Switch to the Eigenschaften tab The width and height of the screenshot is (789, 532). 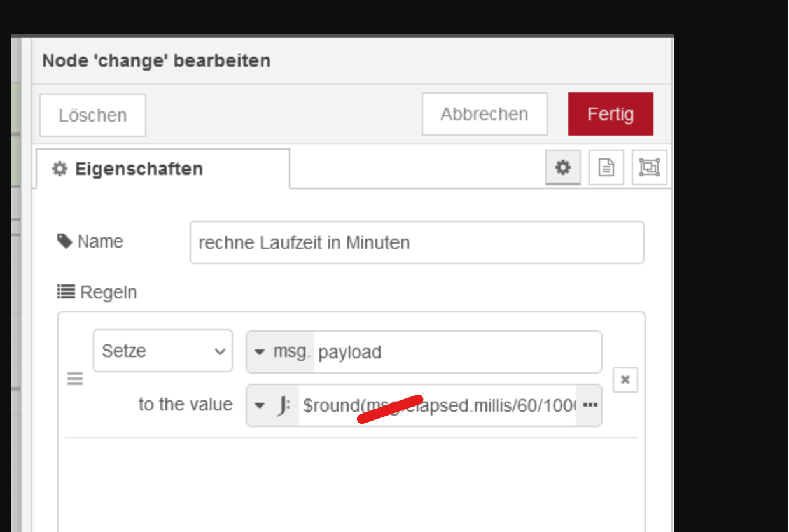pos(163,169)
